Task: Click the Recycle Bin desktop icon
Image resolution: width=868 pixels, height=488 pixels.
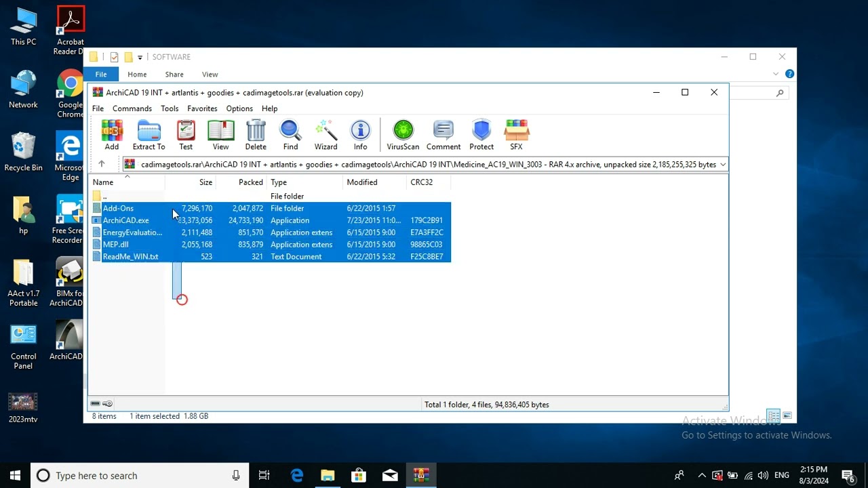Action: 23,152
